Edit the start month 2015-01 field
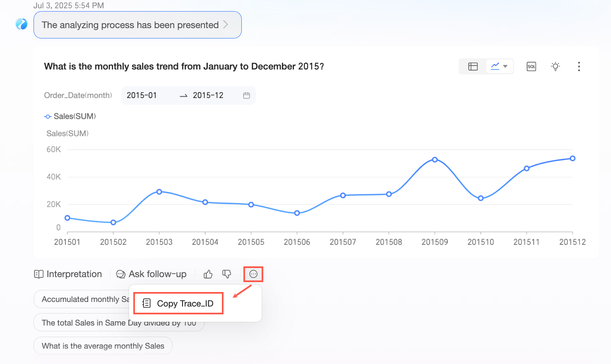This screenshot has width=611, height=364. [x=142, y=96]
